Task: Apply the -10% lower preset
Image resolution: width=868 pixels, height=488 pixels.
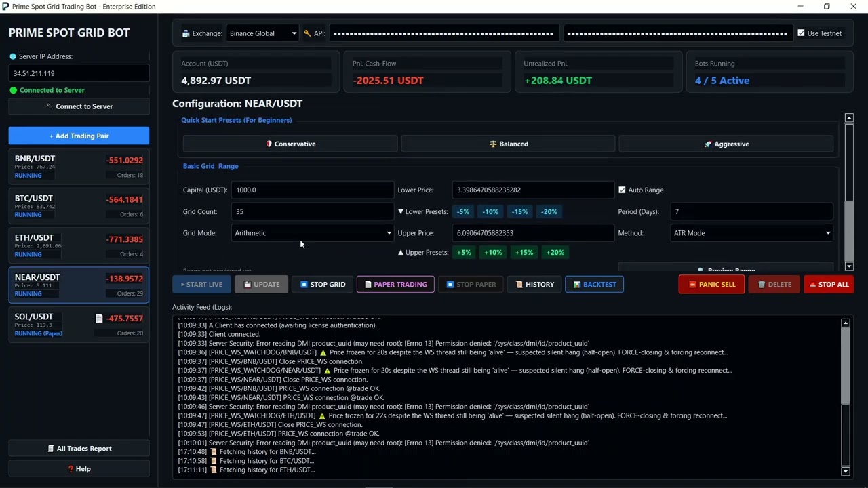Action: pos(490,211)
